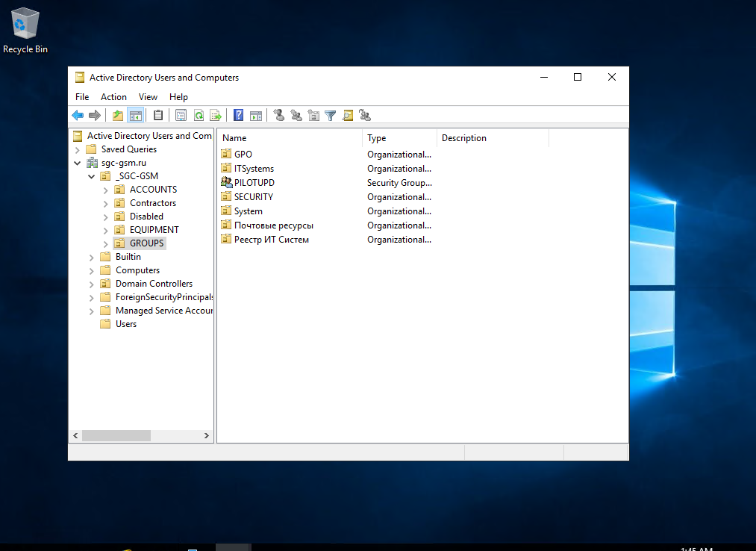Expand the Domain Controllers tree node
This screenshot has width=756, height=551.
[91, 284]
